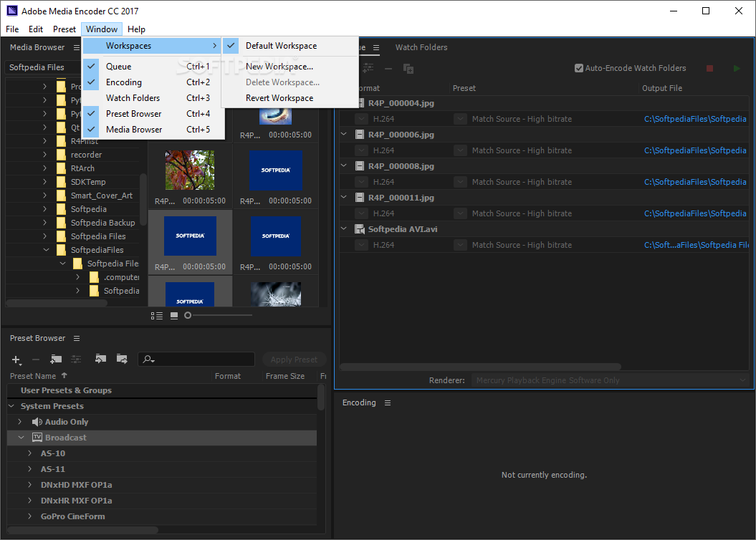Image resolution: width=756 pixels, height=540 pixels.
Task: Open the Renderer dropdown
Action: (x=610, y=380)
